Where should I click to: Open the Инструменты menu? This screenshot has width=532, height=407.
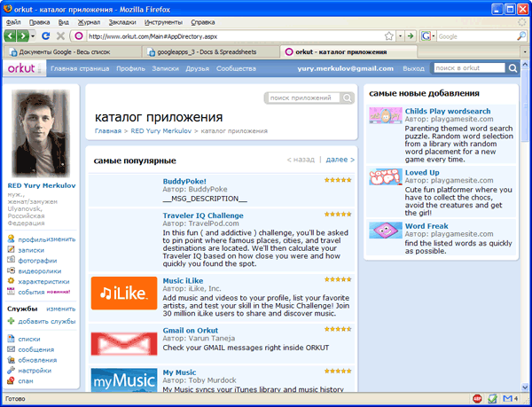[163, 22]
